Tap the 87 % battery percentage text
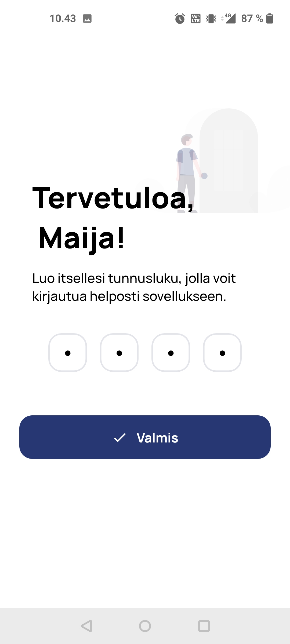 pos(252,19)
